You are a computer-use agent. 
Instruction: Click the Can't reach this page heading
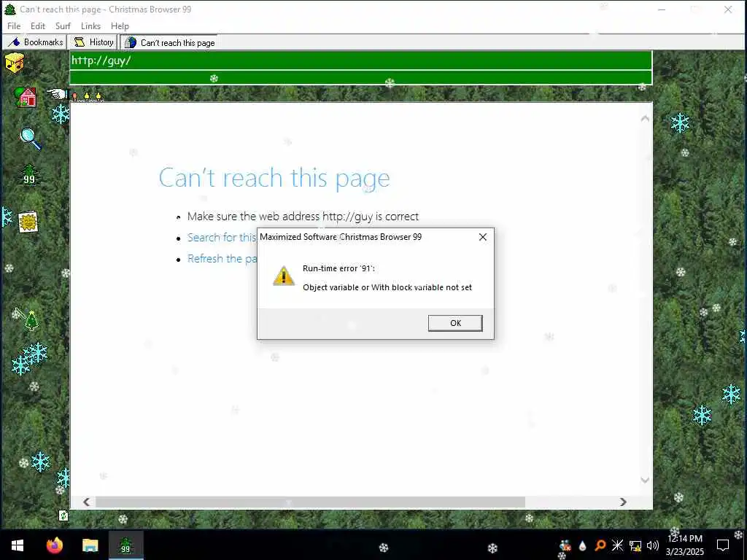pos(274,179)
